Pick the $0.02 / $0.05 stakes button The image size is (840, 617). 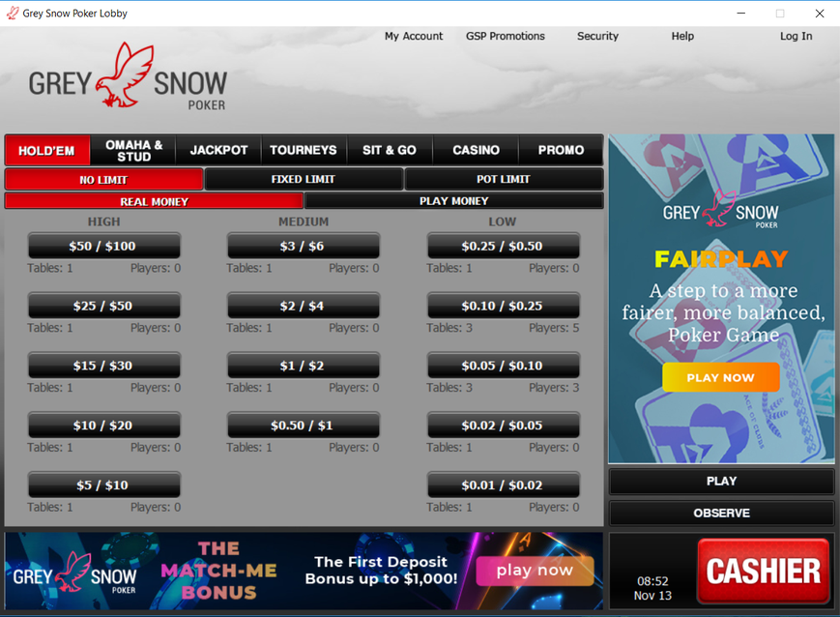click(503, 426)
